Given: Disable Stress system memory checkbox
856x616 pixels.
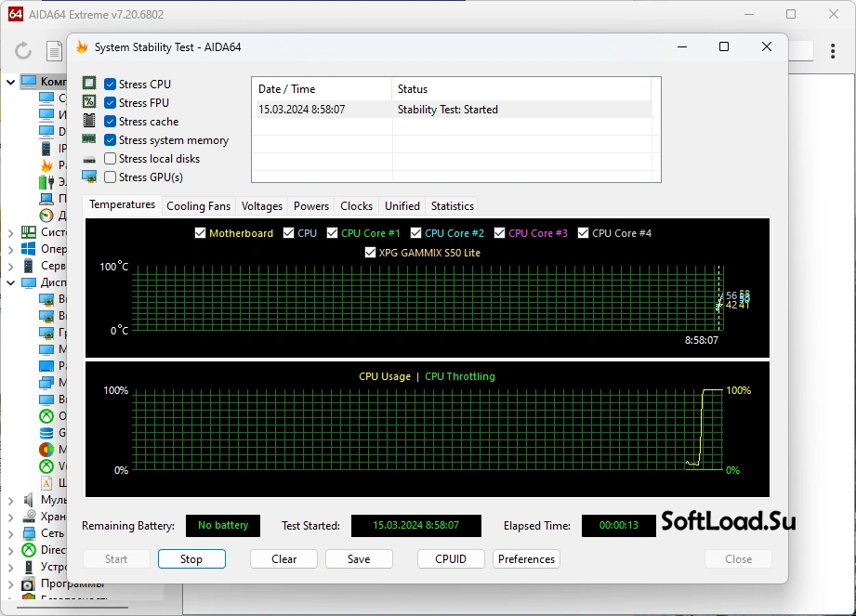Looking at the screenshot, I should tap(110, 139).
